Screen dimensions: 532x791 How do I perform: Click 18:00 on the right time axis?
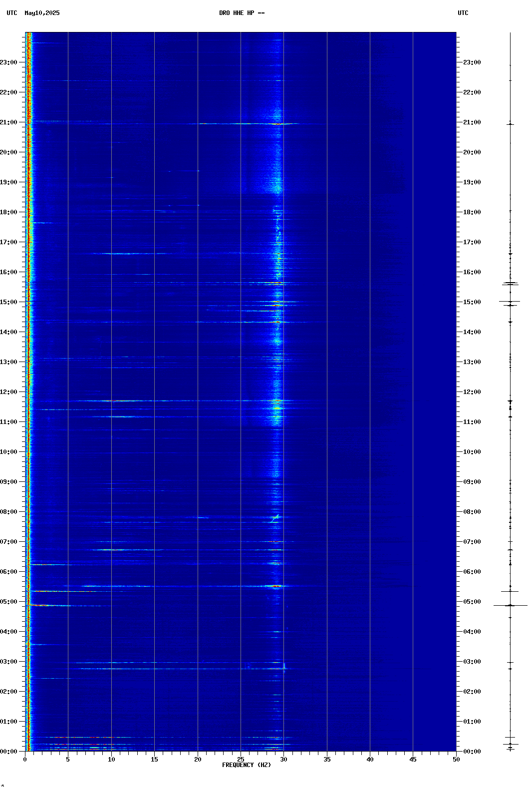click(472, 212)
